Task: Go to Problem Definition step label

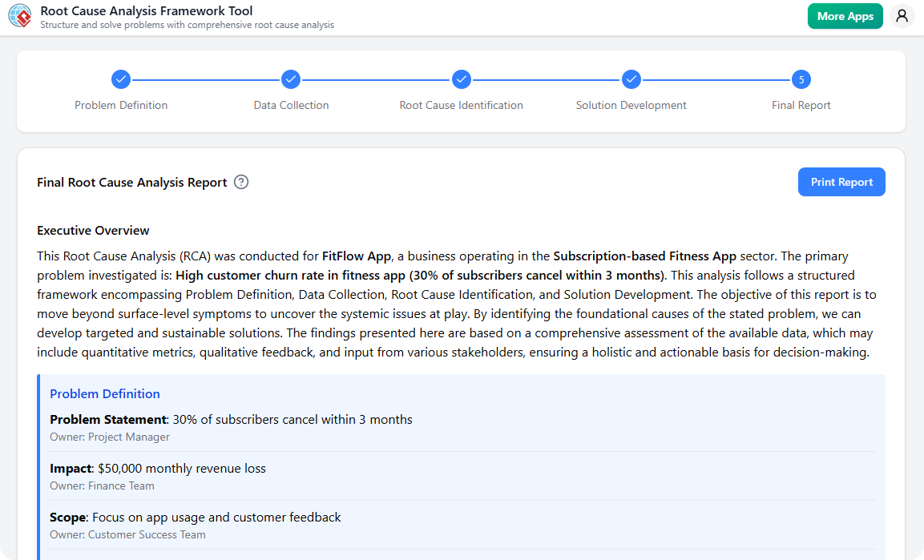Action: [x=121, y=105]
